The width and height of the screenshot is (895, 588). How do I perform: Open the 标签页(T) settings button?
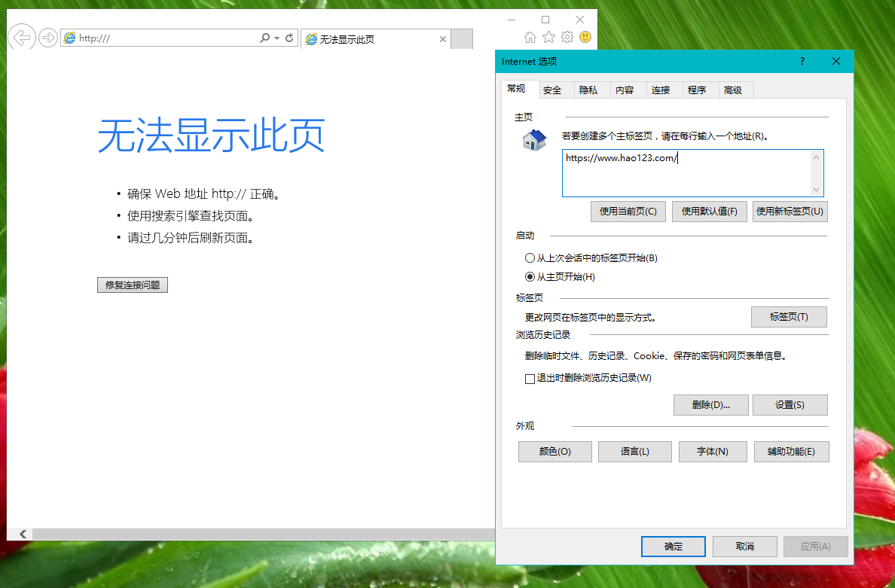(x=789, y=316)
